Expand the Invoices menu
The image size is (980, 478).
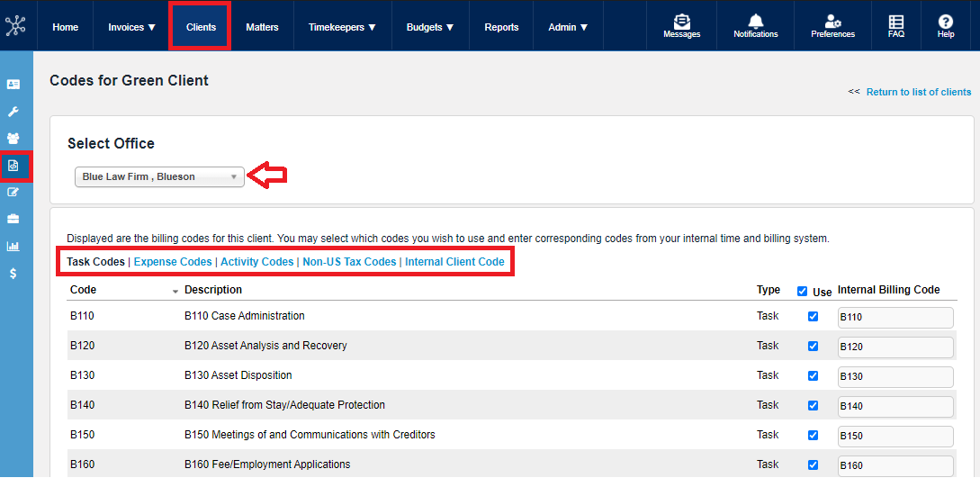click(132, 27)
